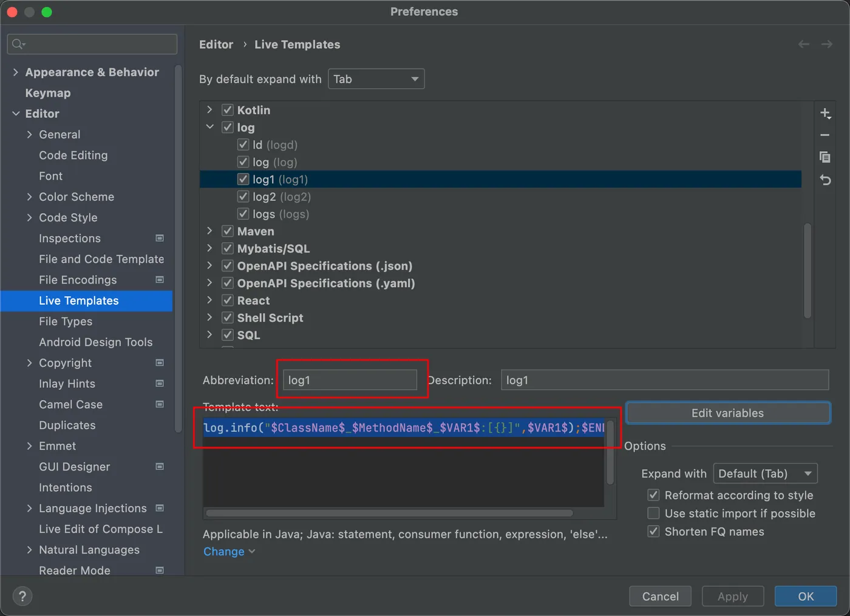This screenshot has width=850, height=616.
Task: Click the Cancel button
Action: click(x=661, y=597)
